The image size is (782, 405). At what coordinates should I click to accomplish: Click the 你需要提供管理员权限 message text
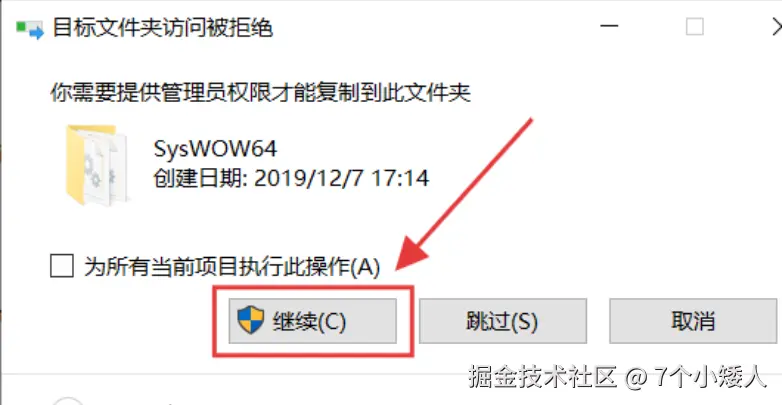point(260,93)
